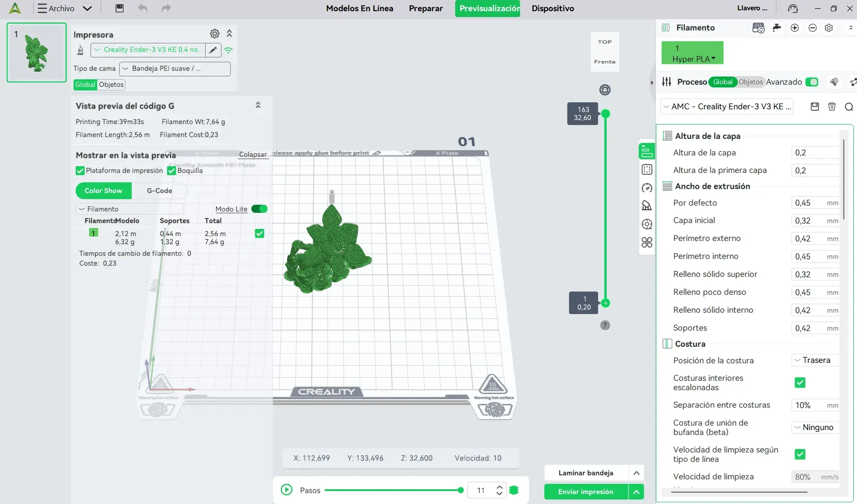Click the circular target icon in vertical toolbar

tap(647, 224)
